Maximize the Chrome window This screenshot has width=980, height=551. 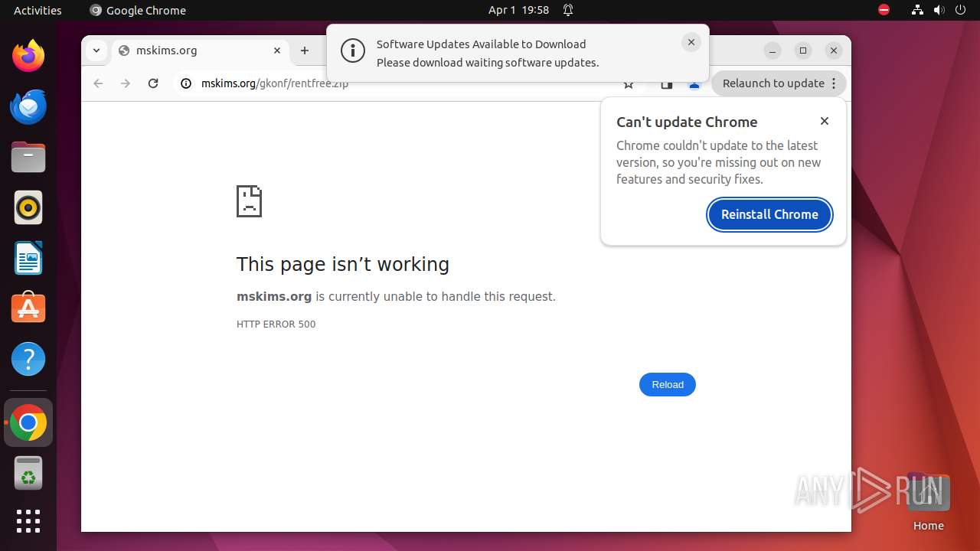[x=803, y=51]
